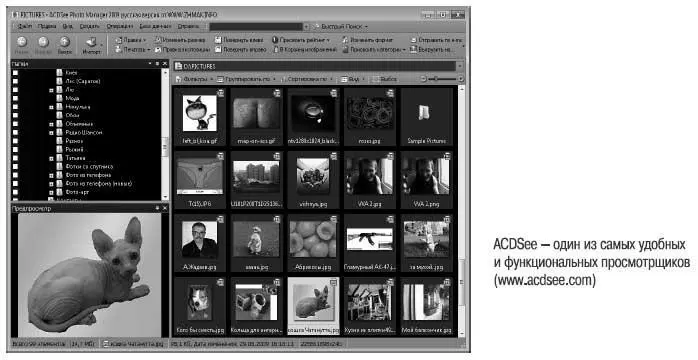Tick checkbox for Киев folder row
The height and width of the screenshot is (360, 698).
pos(15,73)
